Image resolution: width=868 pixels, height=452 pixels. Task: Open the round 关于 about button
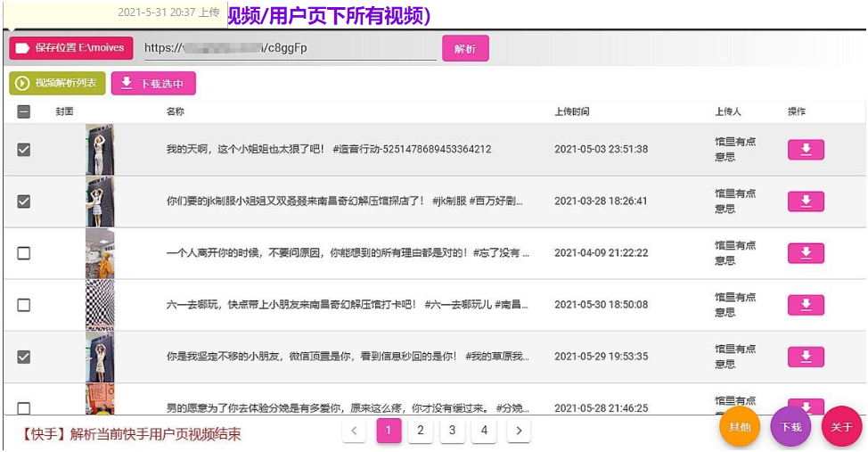841,427
